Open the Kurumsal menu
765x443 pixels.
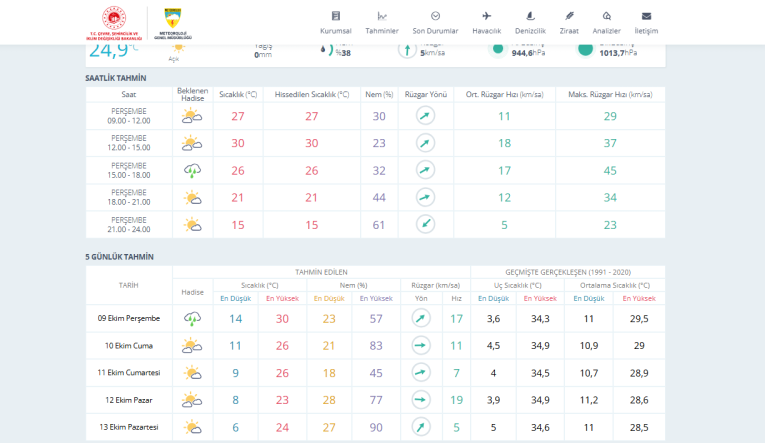[x=335, y=22]
